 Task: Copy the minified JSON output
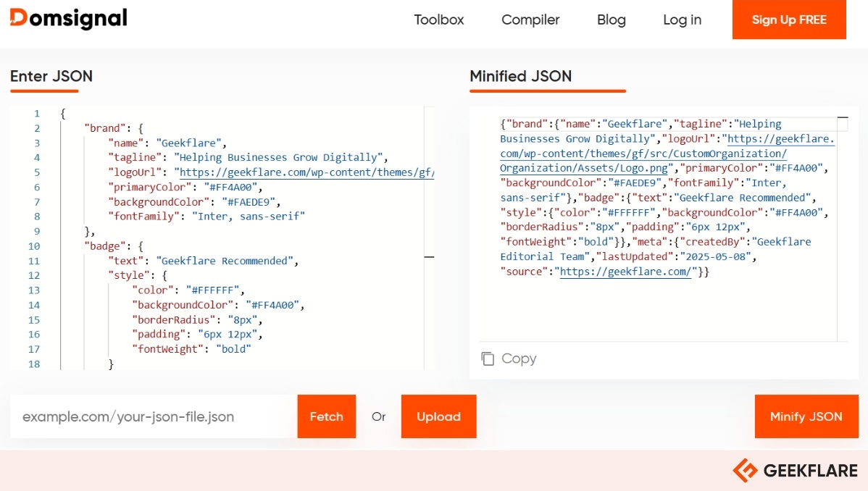[509, 358]
